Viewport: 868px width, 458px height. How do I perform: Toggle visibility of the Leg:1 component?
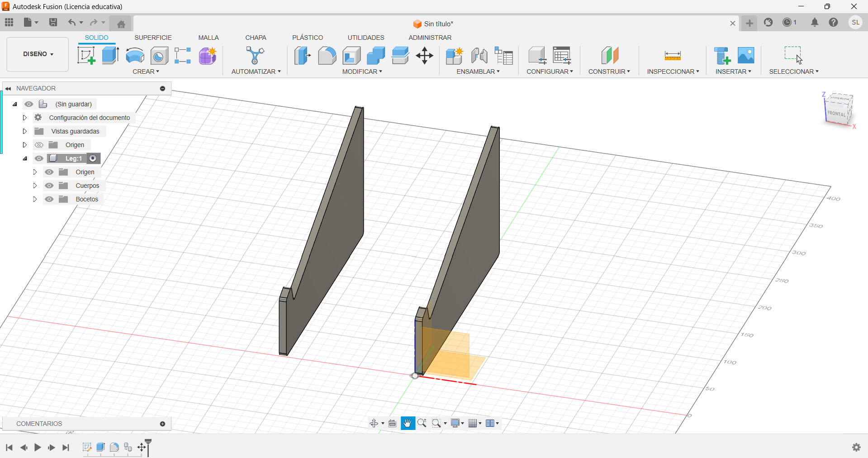39,158
